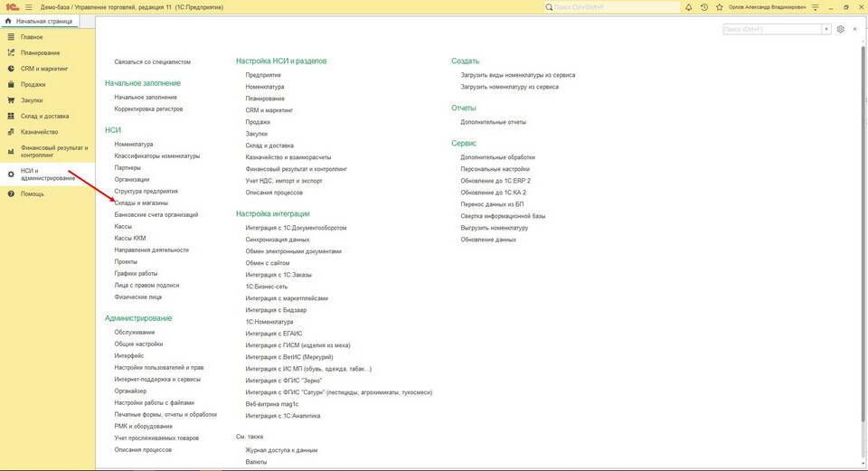Expand the section search field dropdown arrow
Viewport: 868px width, 471px height.
tap(826, 29)
